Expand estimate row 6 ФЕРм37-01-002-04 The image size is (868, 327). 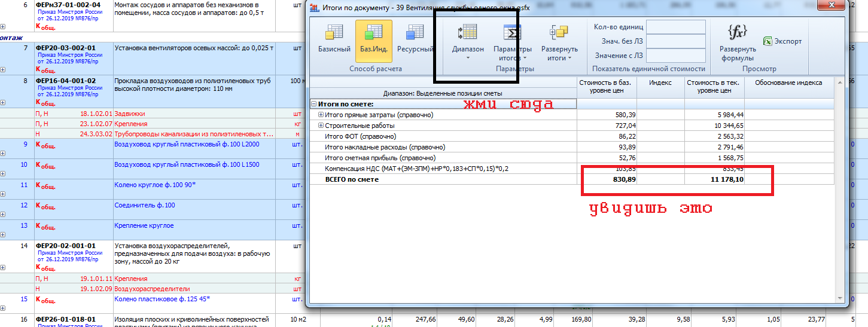(x=3, y=27)
